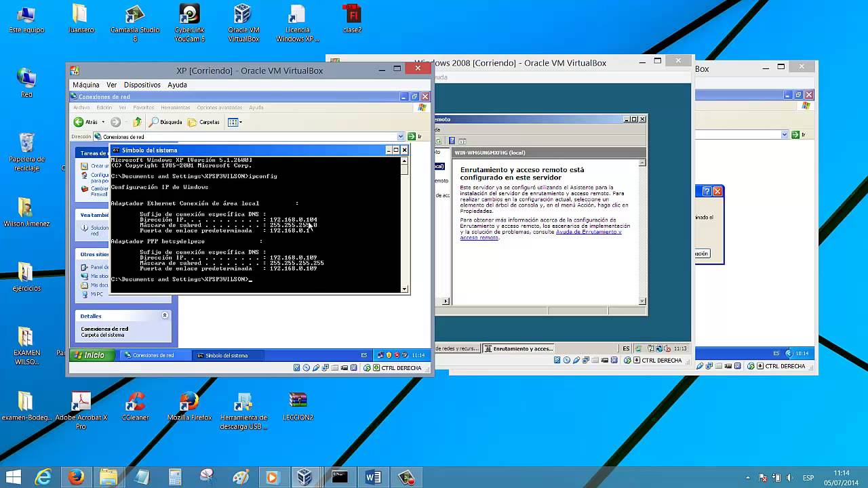Image resolution: width=868 pixels, height=488 pixels.
Task: Click the Búsqueda search button
Action: click(166, 122)
